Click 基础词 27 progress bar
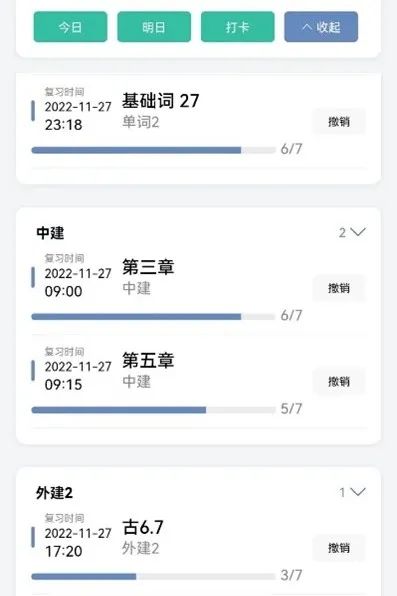The height and width of the screenshot is (596, 397). [153, 150]
